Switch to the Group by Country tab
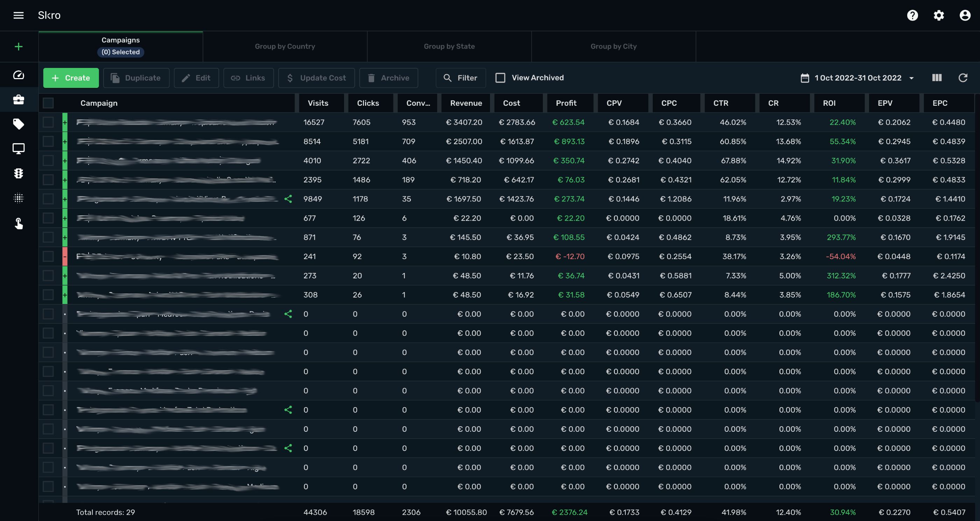The height and width of the screenshot is (521, 980). 285,46
